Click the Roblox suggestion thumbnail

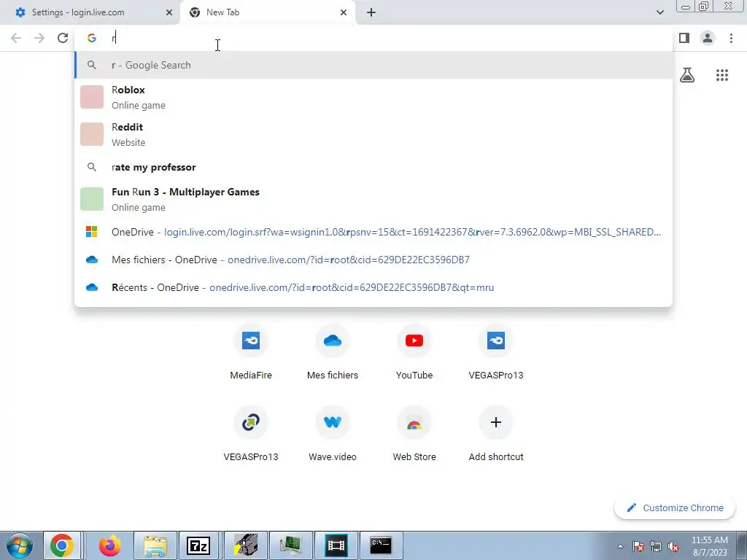point(92,97)
